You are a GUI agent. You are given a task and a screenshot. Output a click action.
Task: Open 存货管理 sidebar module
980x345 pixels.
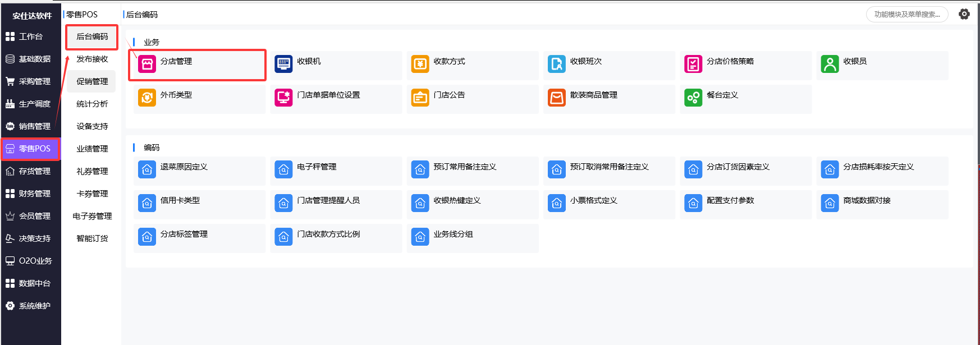(x=30, y=171)
